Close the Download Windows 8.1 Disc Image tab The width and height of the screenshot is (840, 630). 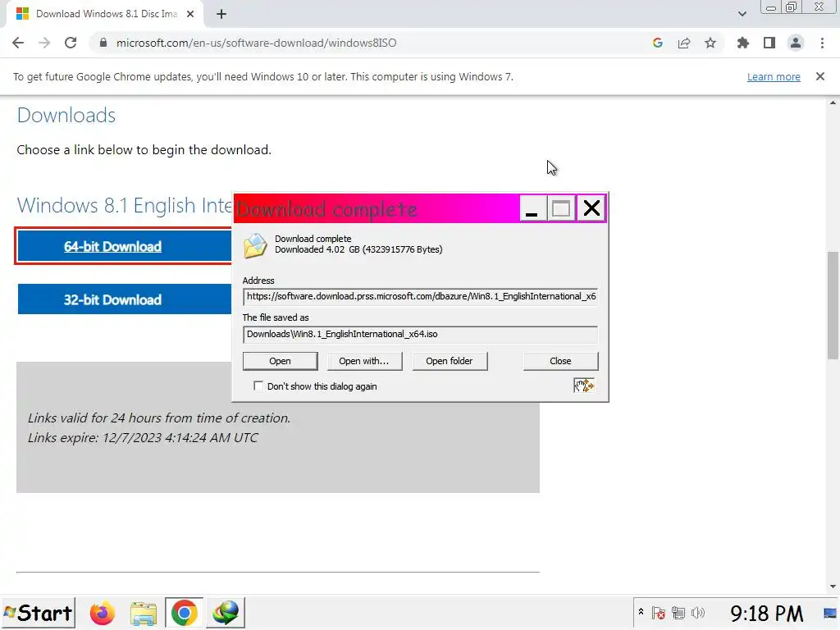190,14
